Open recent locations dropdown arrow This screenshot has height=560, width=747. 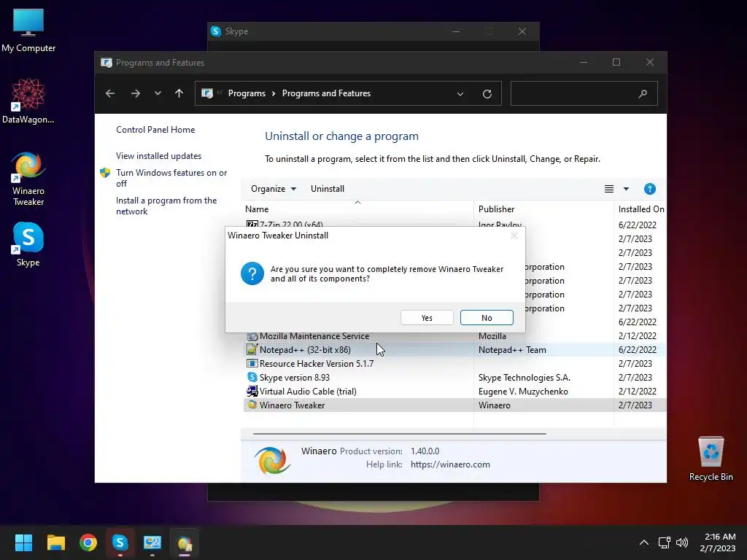coord(158,93)
